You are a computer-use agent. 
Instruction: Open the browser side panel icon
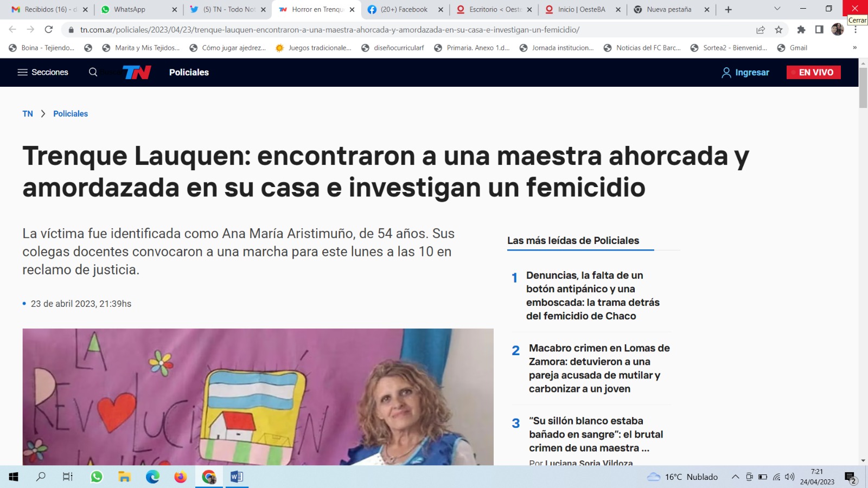pyautogui.click(x=819, y=30)
